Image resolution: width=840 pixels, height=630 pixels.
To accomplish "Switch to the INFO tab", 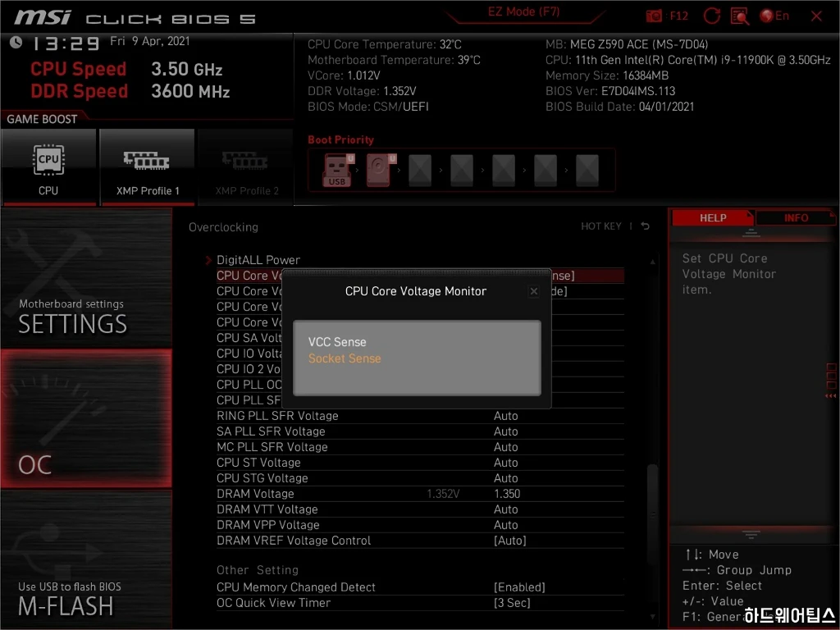I will 796,217.
